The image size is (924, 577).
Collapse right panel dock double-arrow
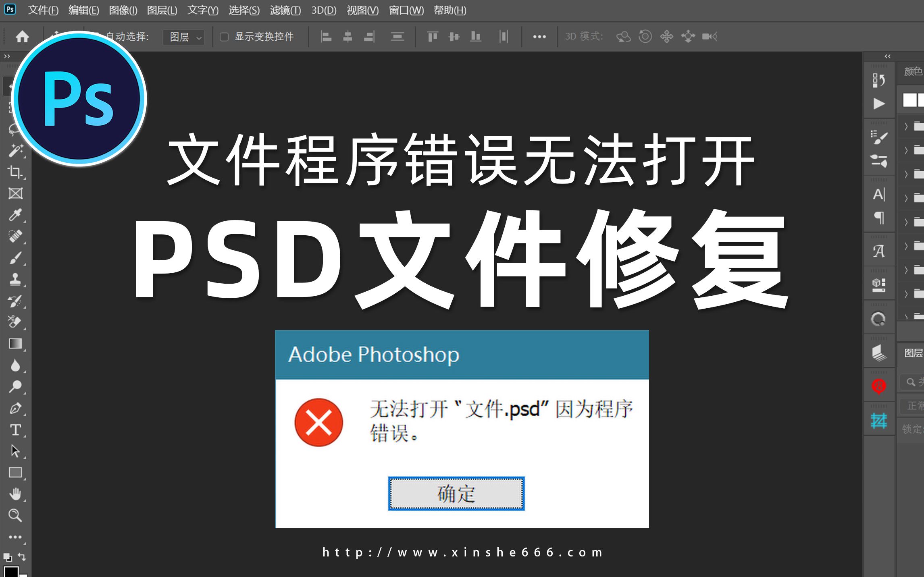coord(887,56)
